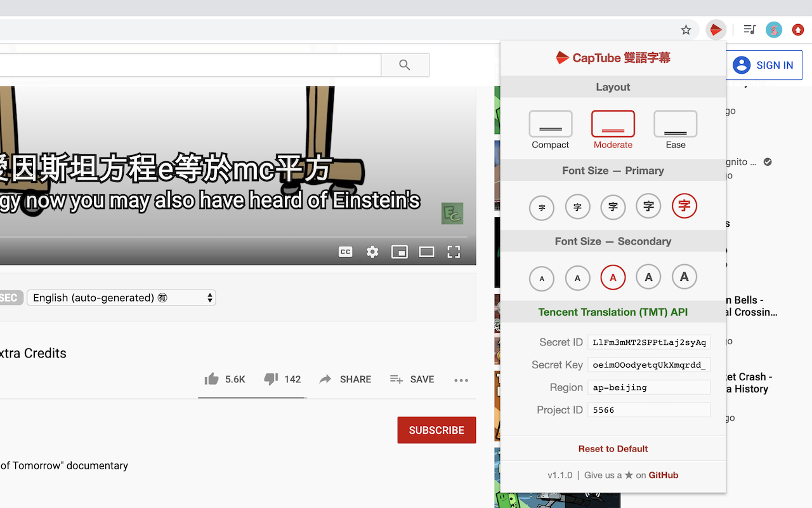Viewport: 812px width, 508px height.
Task: Select the Moderate layout option
Action: 613,130
